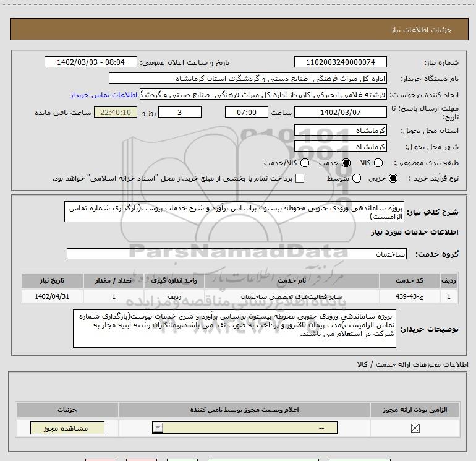Viewport: 476px width, 461px height.
Task: Click the تعداد / مقدار column header
Action: (113, 280)
